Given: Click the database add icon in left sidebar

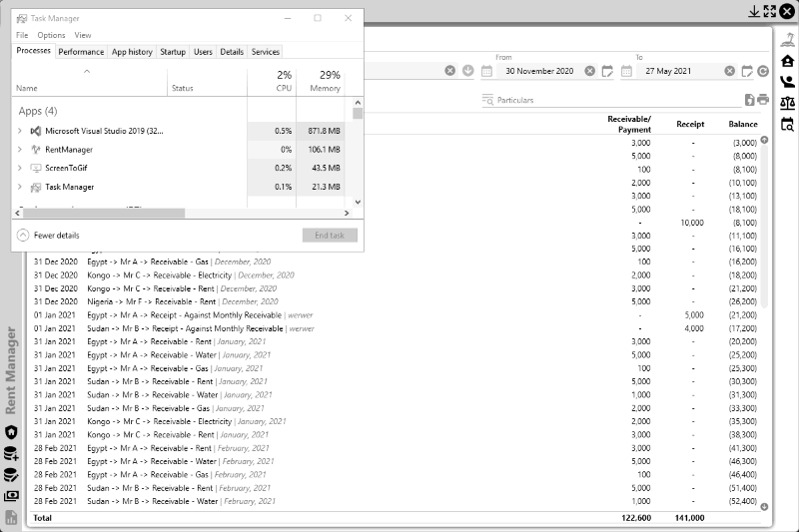Looking at the screenshot, I should click(11, 453).
